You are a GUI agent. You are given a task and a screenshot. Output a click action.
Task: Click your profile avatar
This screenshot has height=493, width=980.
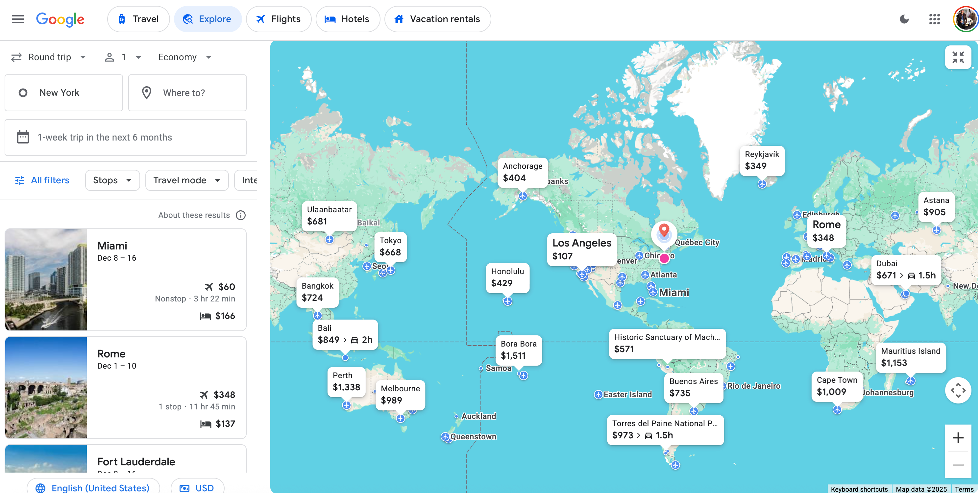[x=964, y=19]
